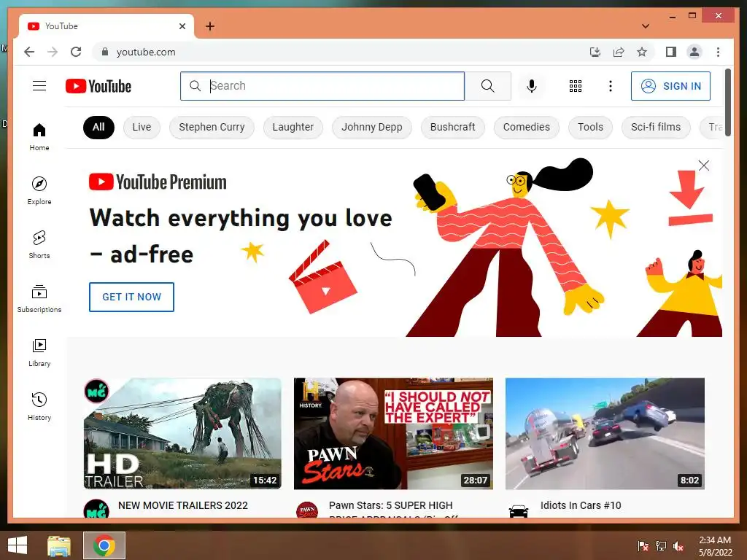Click the page vertical scrollbar thumb
Viewport: 747px width, 560px height.
[728, 102]
